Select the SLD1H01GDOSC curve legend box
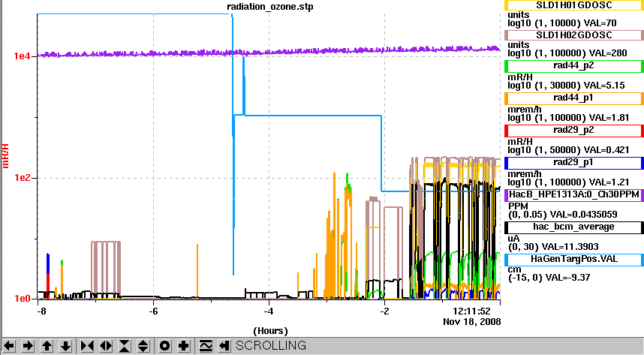 [x=573, y=5]
